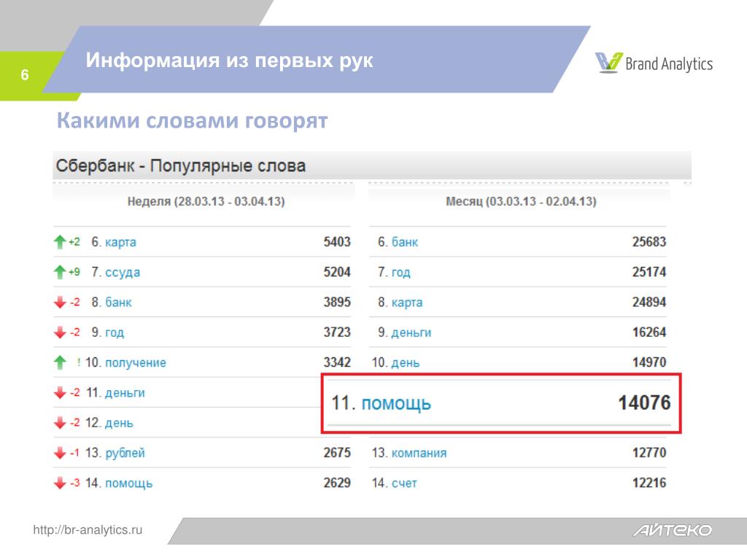Click the count 12770 for компания
This screenshot has height=560, width=747.
point(649,452)
